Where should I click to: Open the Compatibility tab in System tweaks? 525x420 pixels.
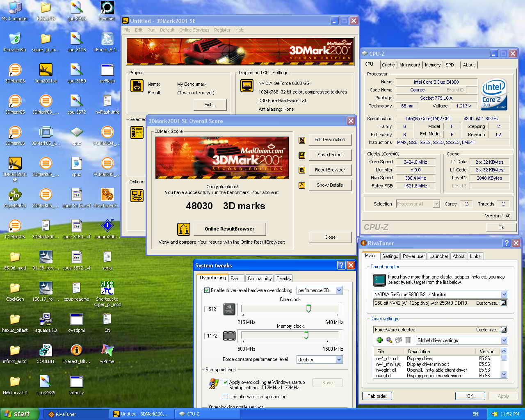(260, 278)
